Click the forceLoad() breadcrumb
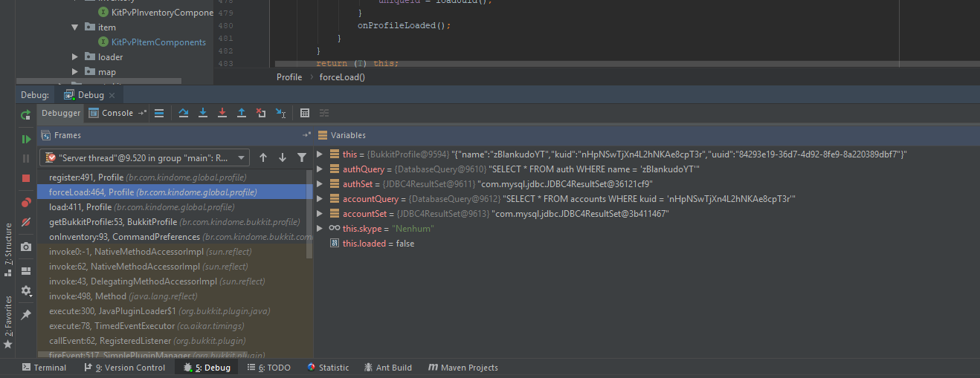This screenshot has height=378, width=980. click(x=342, y=77)
